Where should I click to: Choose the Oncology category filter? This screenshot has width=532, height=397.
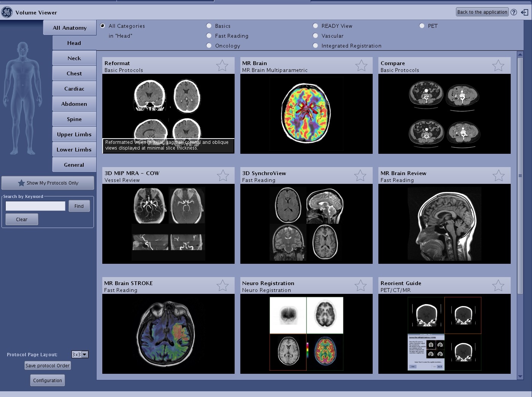(x=209, y=46)
